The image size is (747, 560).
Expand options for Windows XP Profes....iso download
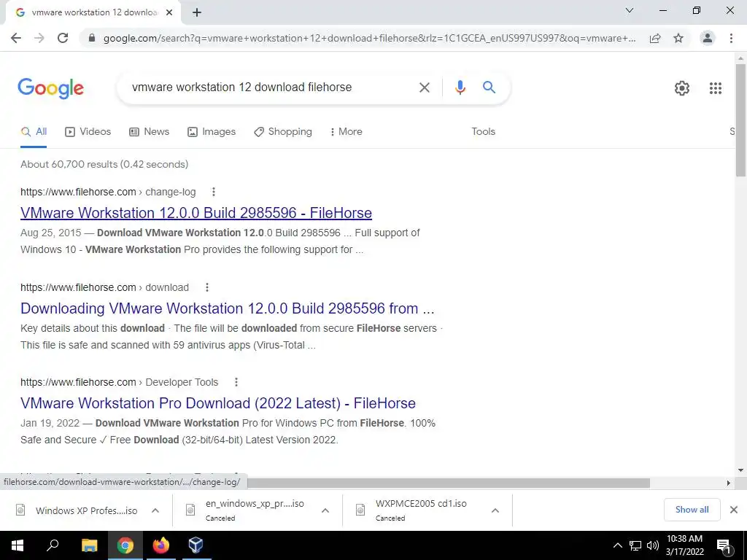[x=155, y=510]
